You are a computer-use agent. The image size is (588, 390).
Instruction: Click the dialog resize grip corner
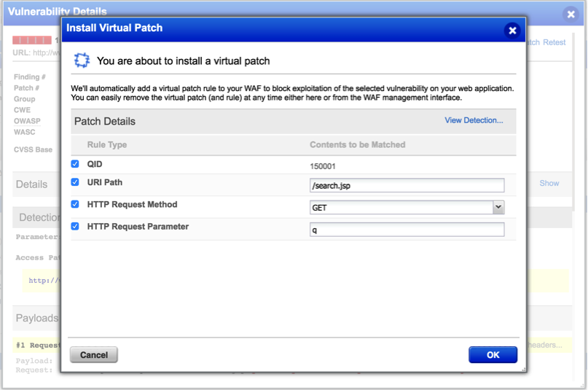[522, 369]
